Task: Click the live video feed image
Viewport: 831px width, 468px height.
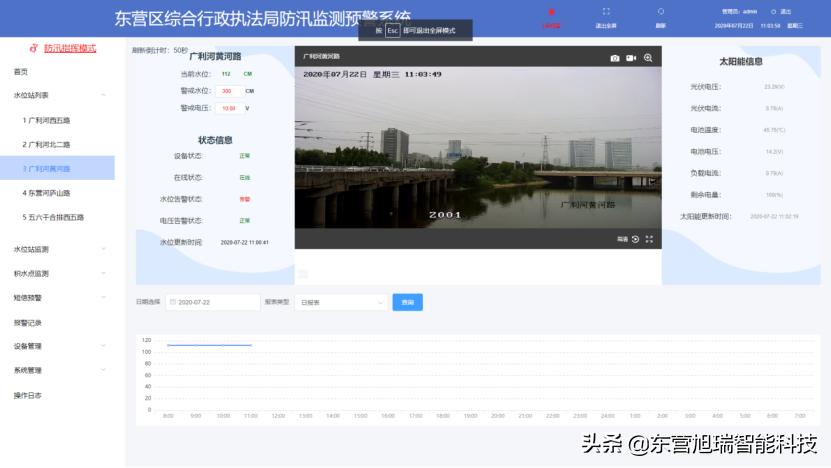Action: 478,147
